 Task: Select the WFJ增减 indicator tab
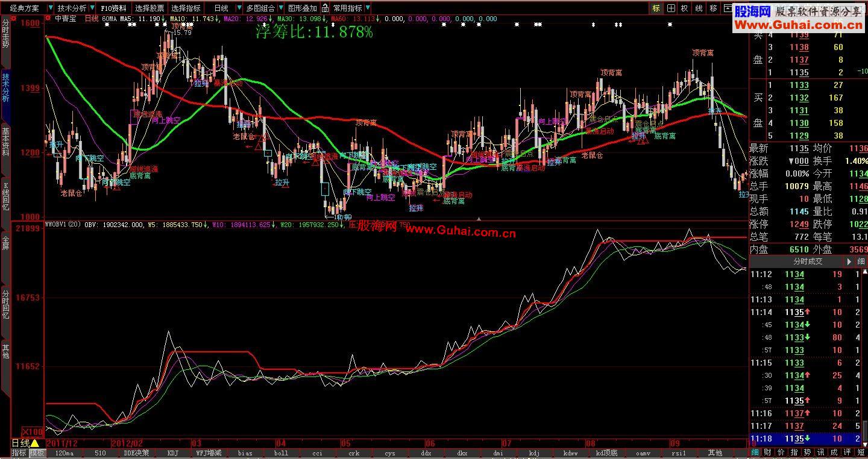coord(209,453)
